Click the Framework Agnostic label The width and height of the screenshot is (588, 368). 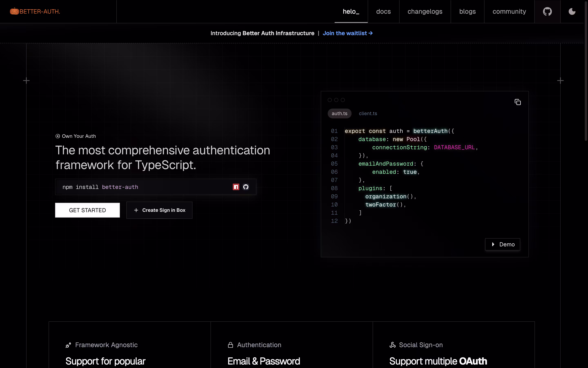point(106,345)
